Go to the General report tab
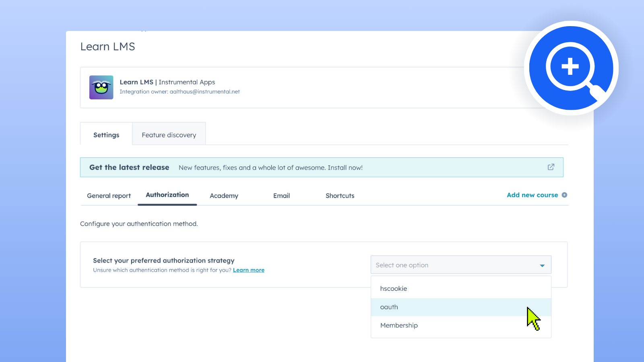Viewport: 644px width, 362px height. 109,196
